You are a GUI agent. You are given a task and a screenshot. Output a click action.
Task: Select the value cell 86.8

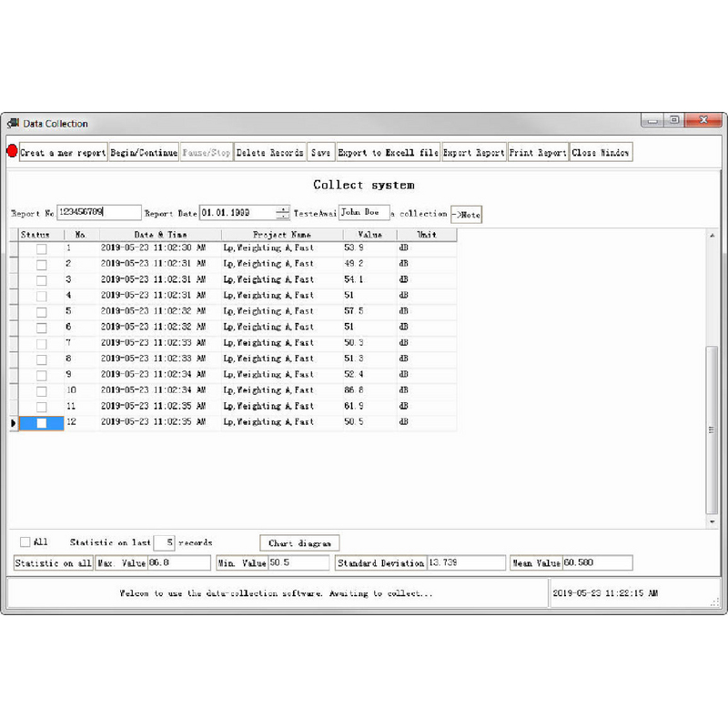click(370, 390)
